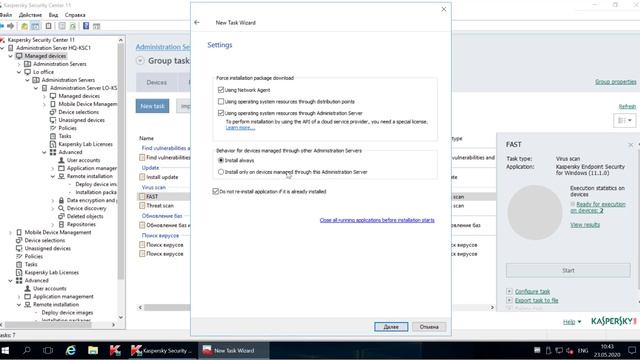
Task: Click the blue help book toolbar icon
Action: [86, 26]
